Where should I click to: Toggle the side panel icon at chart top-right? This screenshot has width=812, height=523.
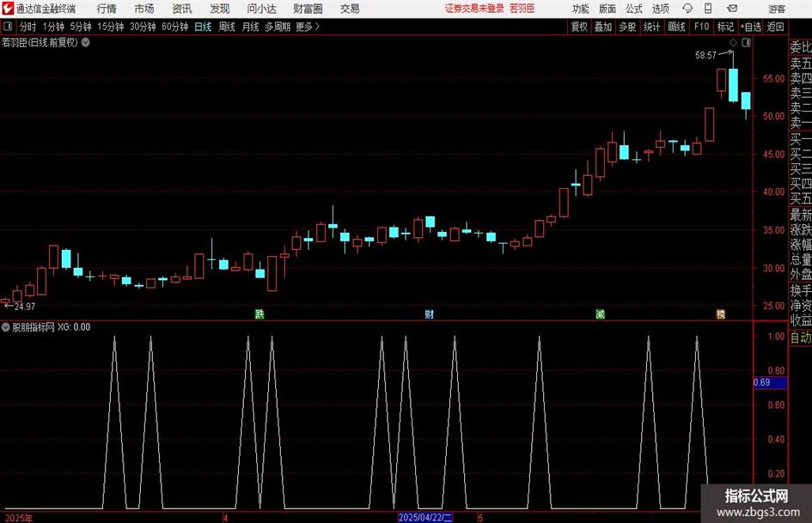[x=746, y=43]
